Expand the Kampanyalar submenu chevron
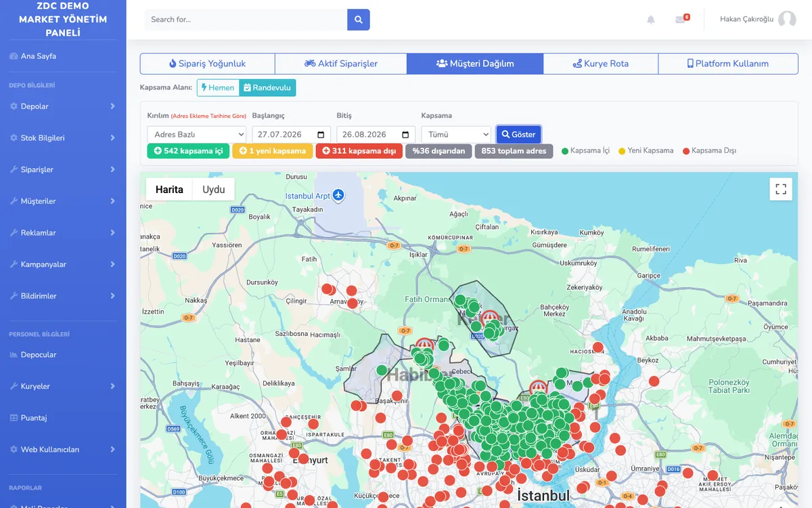 (x=112, y=264)
